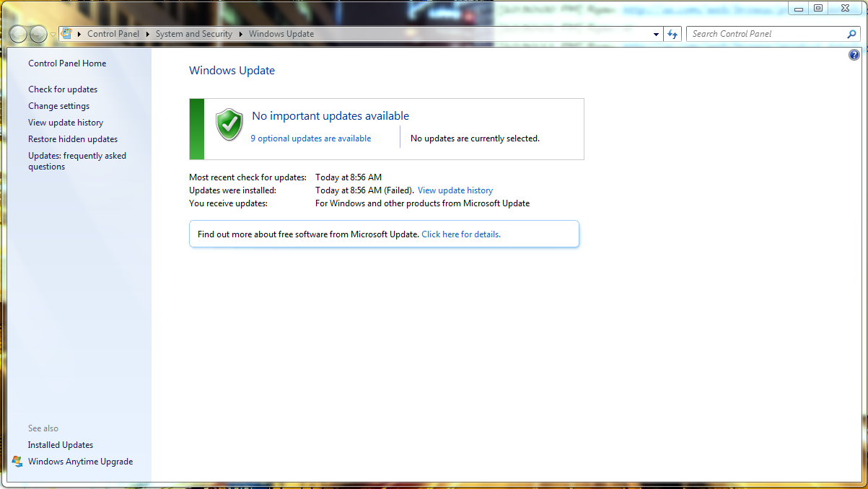
Task: Click the Forward navigation arrow button
Action: click(x=38, y=34)
